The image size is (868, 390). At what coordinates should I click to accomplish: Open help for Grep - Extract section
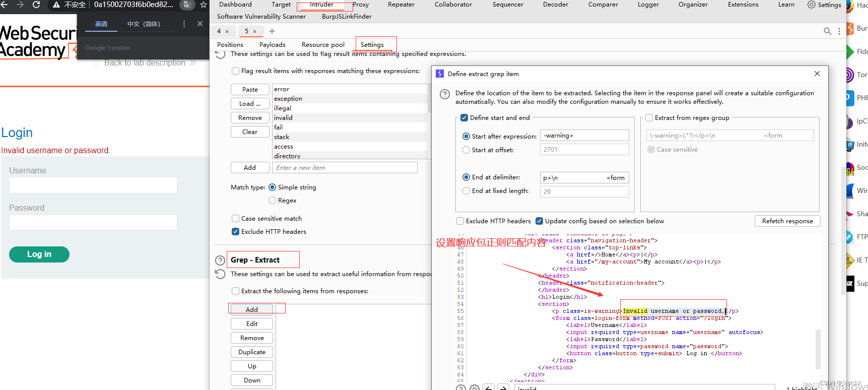click(220, 261)
